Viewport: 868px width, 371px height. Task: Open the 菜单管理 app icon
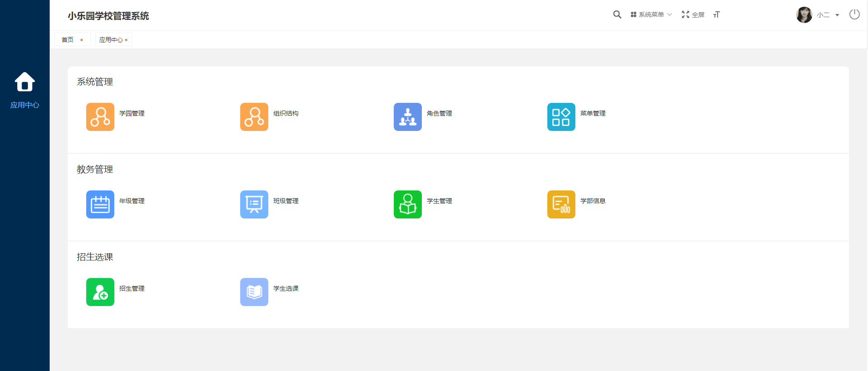click(x=561, y=117)
